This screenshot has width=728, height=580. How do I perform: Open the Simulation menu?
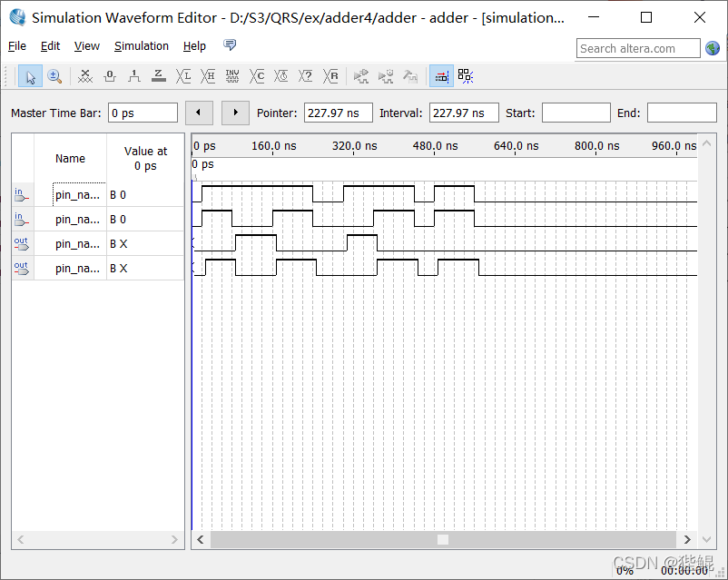point(141,46)
